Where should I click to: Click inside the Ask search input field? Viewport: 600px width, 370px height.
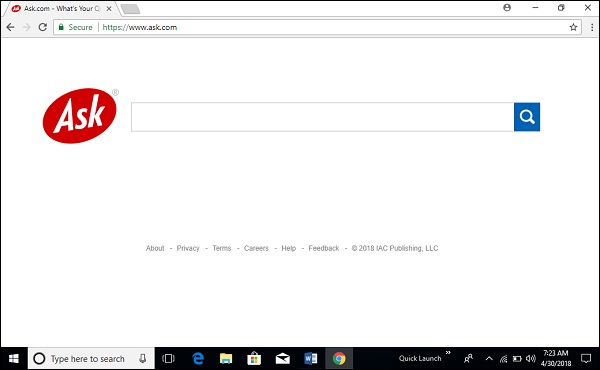coord(322,117)
